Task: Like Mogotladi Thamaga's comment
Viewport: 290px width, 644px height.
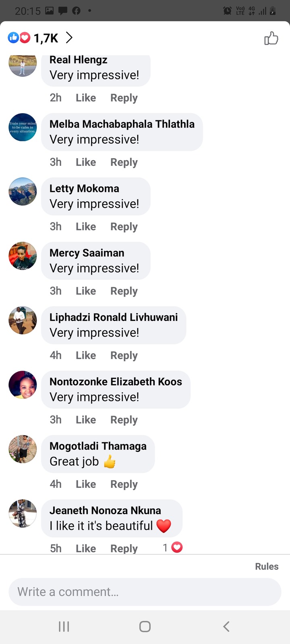Action: point(86,484)
